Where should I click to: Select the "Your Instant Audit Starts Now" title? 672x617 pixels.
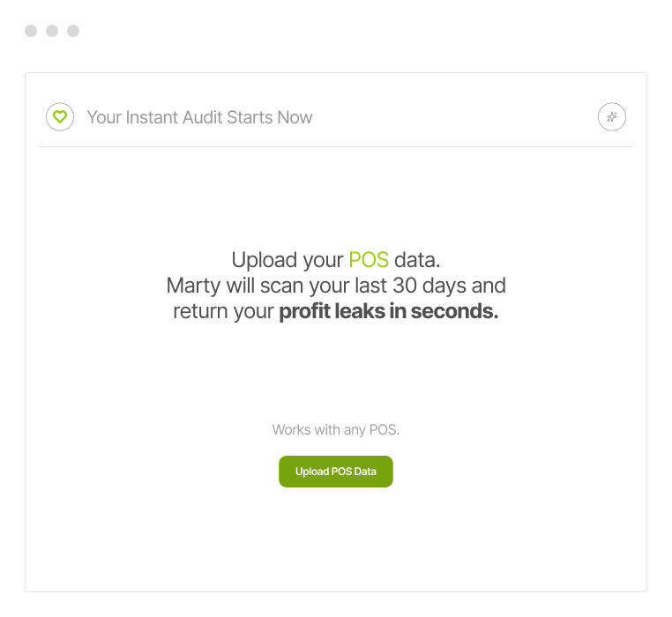[199, 117]
